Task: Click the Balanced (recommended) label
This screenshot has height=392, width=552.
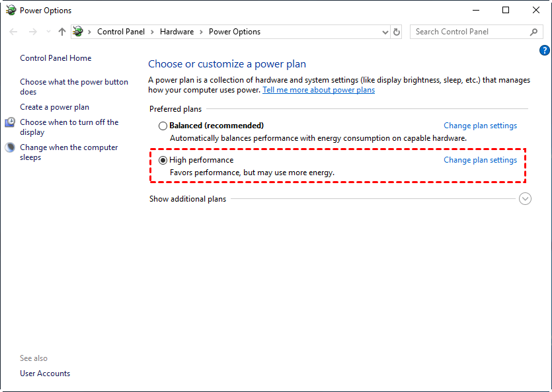Action: pos(217,126)
